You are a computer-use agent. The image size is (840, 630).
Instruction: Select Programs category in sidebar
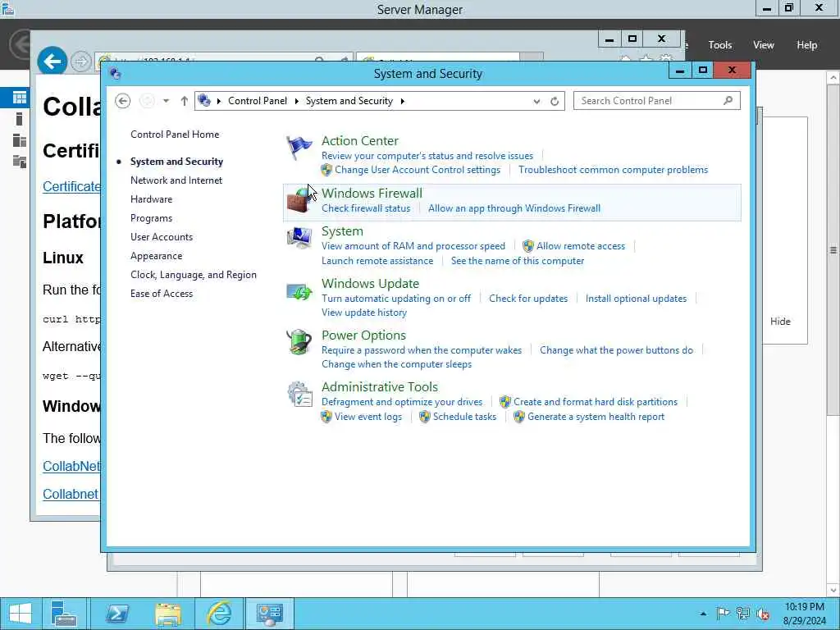tap(152, 218)
